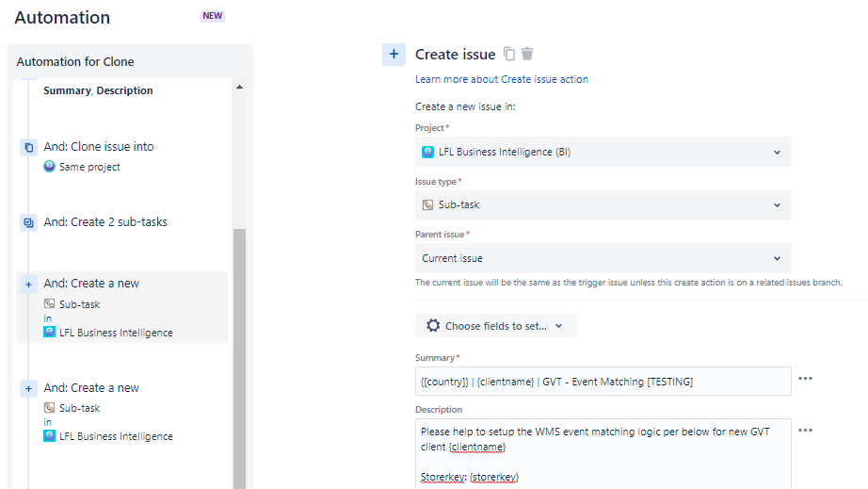Screen dimensions: 868x489
Task: Open the Issue type dropdown
Action: [603, 204]
